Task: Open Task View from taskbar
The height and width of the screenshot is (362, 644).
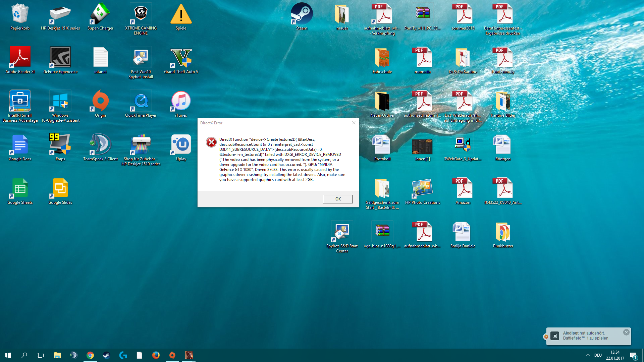Action: 40,355
